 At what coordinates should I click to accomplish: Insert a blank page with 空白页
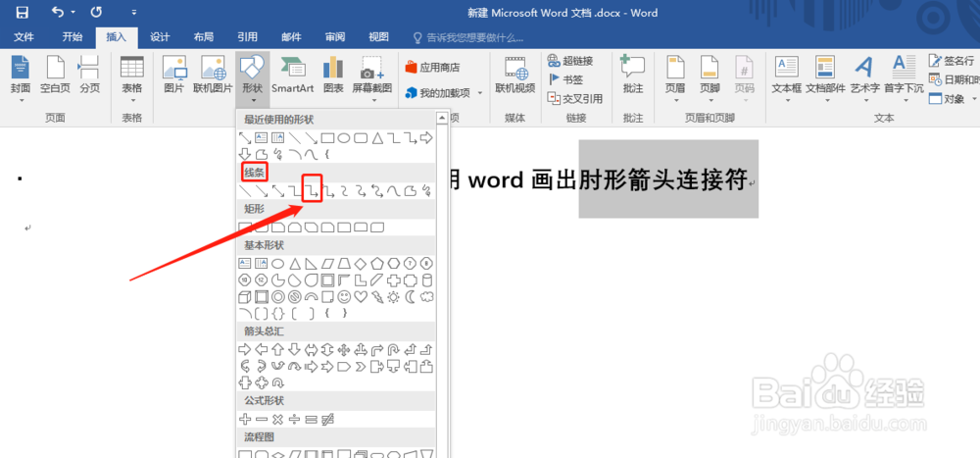tap(56, 76)
